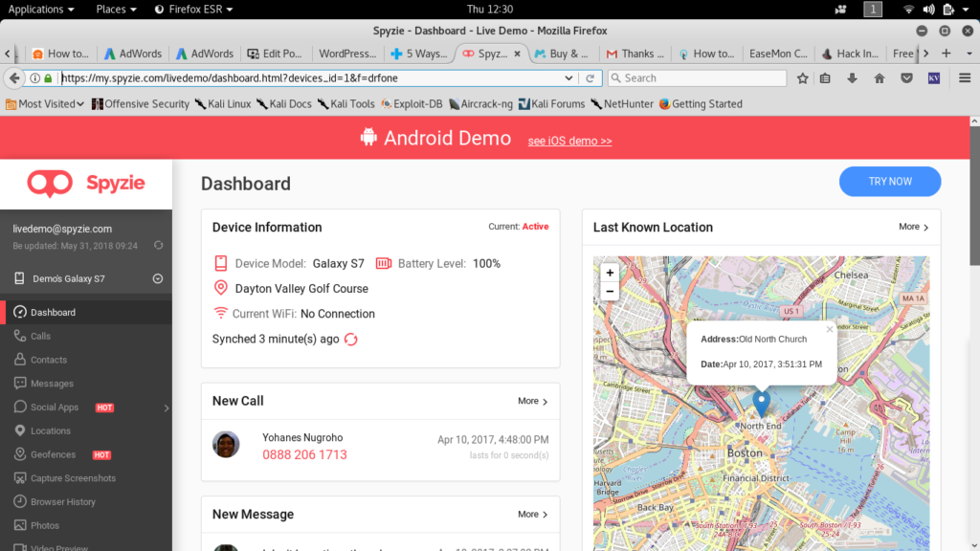Expand the Social Apps sidebar submenu
The image size is (980, 551).
pyautogui.click(x=167, y=408)
